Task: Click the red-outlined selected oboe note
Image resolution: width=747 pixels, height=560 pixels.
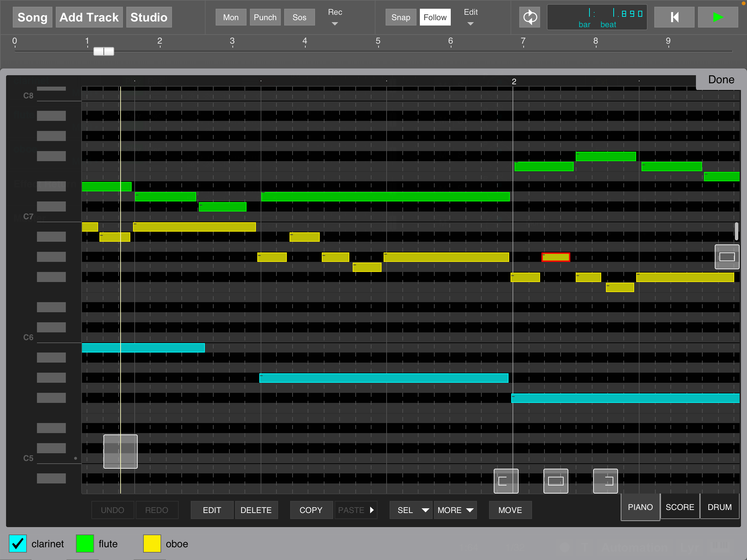Action: [556, 257]
